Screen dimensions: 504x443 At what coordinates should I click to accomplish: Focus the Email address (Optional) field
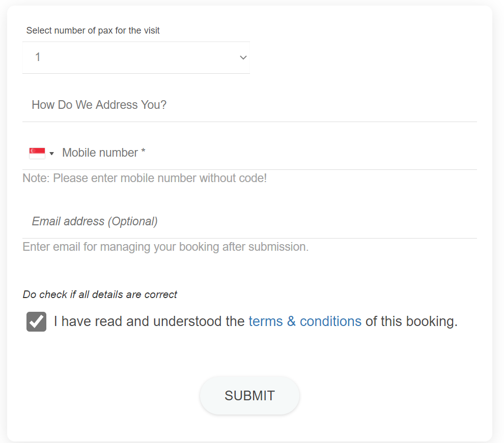[x=250, y=222]
